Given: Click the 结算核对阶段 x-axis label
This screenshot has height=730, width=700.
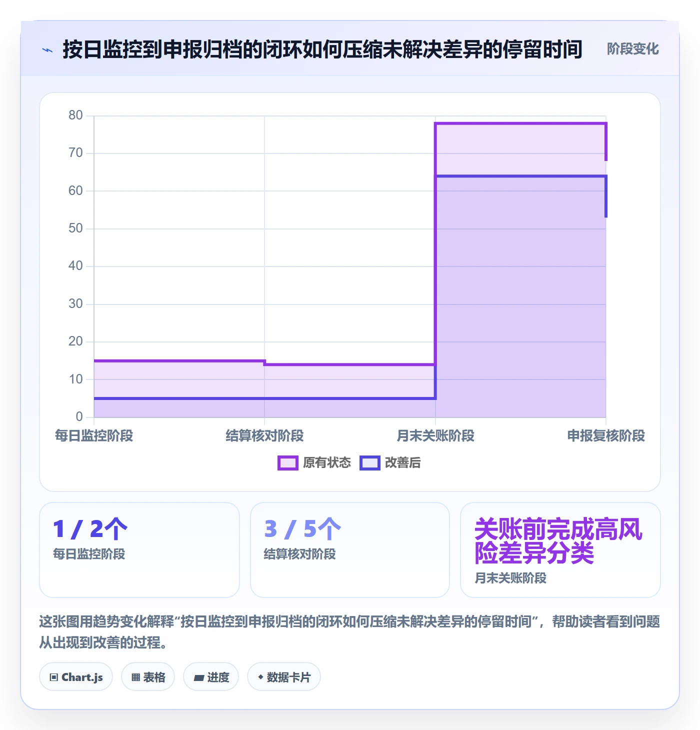Looking at the screenshot, I should [x=264, y=435].
